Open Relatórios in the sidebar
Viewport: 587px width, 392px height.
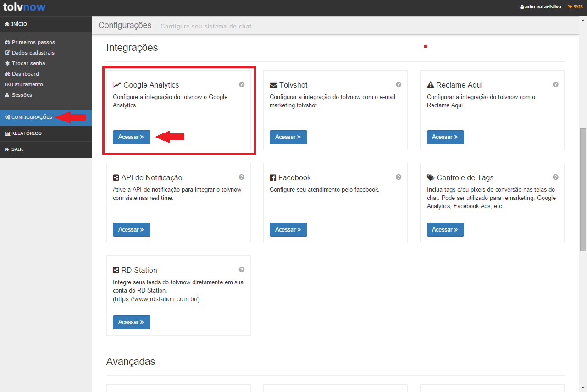[x=46, y=133]
